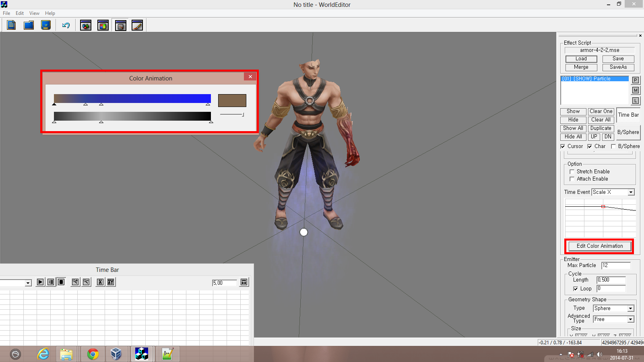Open the Advanced Type Free dropdown
The width and height of the screenshot is (644, 362).
click(631, 319)
